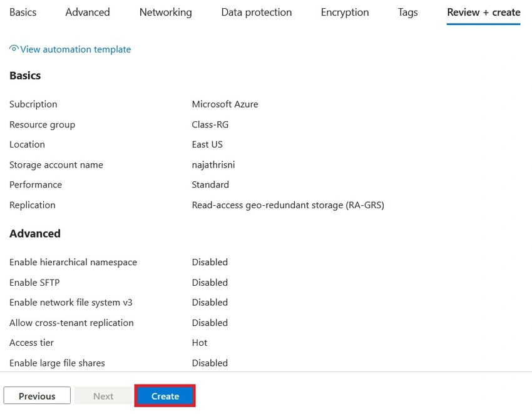Select the Encryption tab

point(345,13)
